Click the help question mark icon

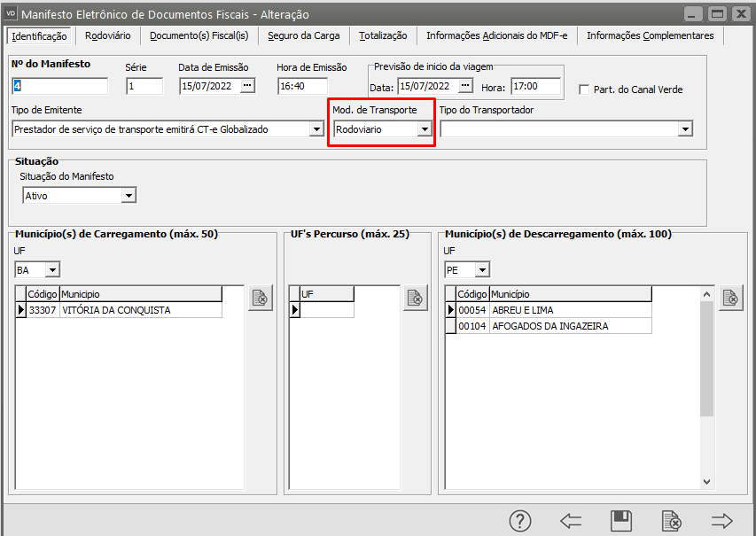point(520,521)
